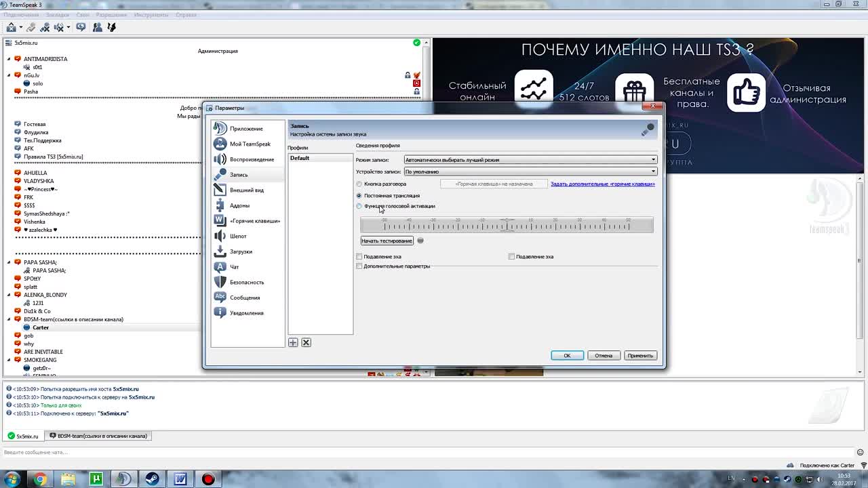Open the Уведомления notifications section
868x488 pixels.
pos(248,313)
